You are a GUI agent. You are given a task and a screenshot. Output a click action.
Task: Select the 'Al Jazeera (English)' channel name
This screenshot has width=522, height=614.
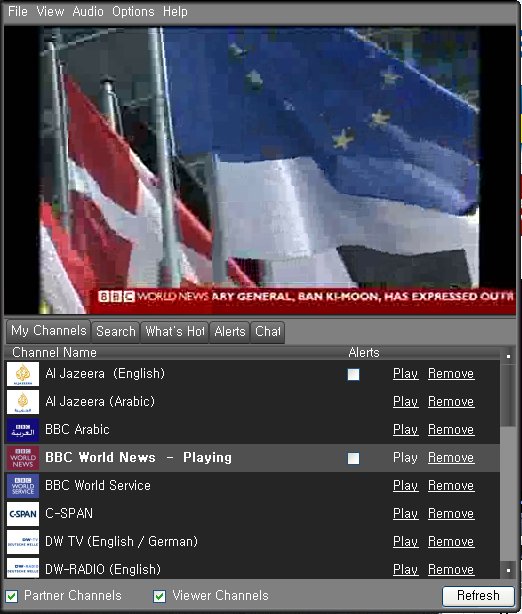[105, 374]
